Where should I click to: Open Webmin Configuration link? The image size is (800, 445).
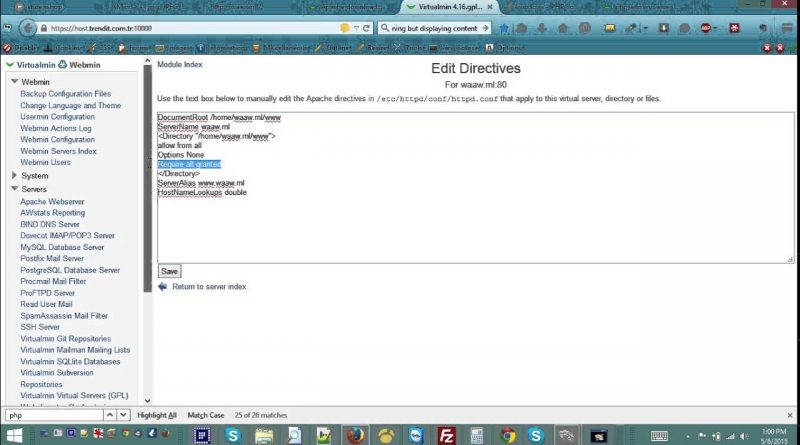57,139
